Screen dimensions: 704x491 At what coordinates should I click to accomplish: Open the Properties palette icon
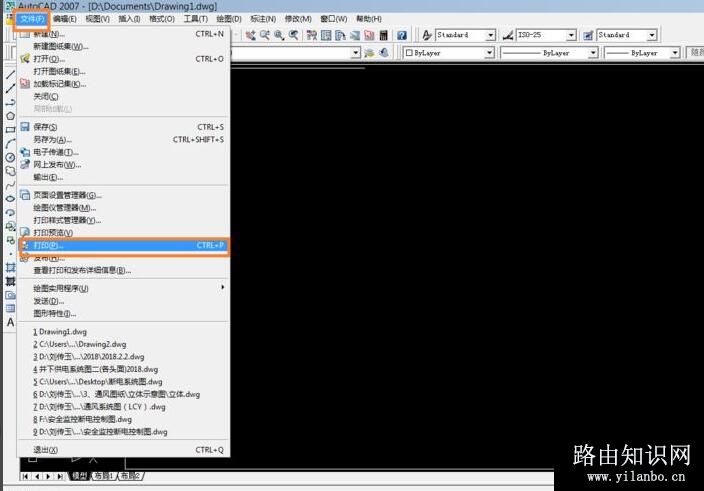coord(312,35)
